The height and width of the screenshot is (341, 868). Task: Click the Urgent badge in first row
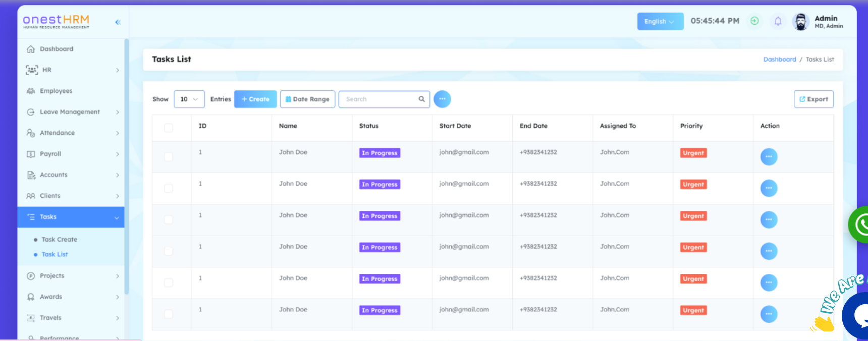tap(693, 153)
